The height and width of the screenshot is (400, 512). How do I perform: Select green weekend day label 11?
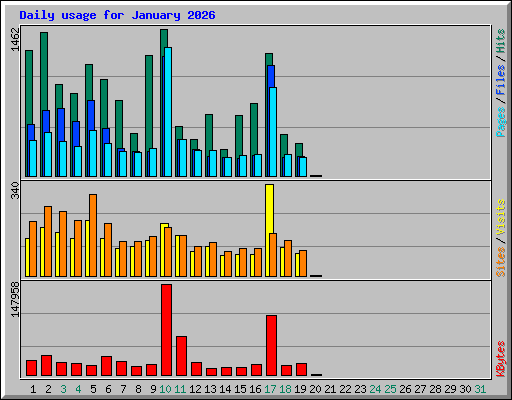pyautogui.click(x=180, y=389)
